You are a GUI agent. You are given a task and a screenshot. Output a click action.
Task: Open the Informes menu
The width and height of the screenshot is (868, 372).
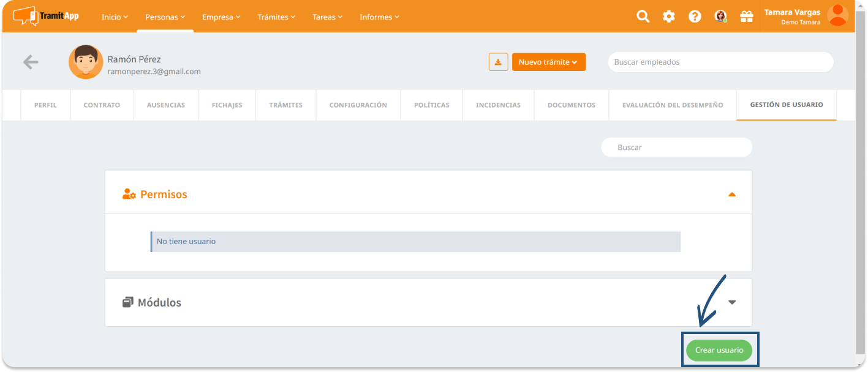coord(379,17)
